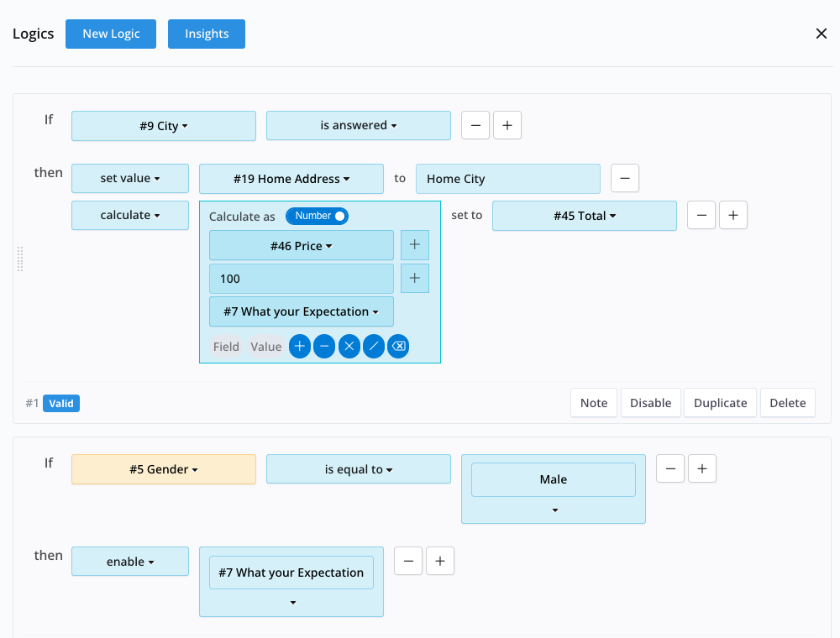840x638 pixels.
Task: Open the #9 City field dropdown
Action: pos(164,126)
